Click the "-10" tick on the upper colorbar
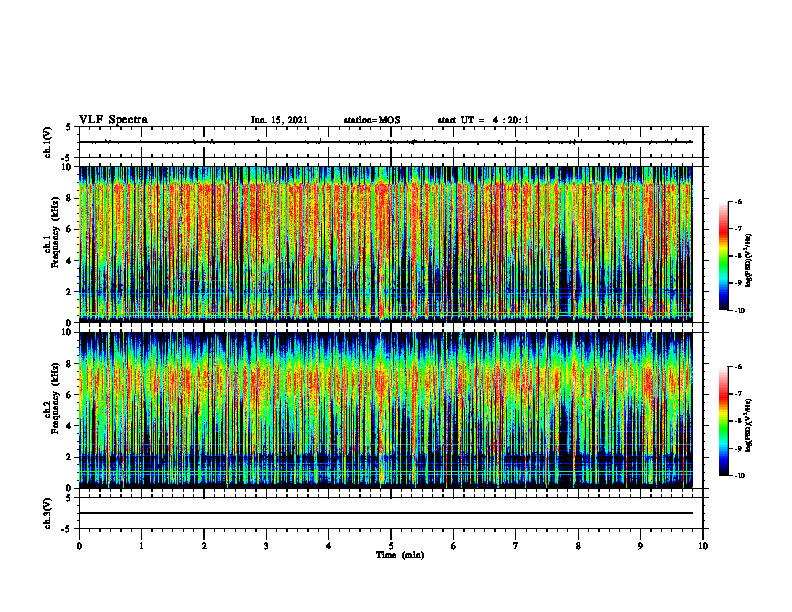This screenshot has height=612, width=792. [x=739, y=311]
